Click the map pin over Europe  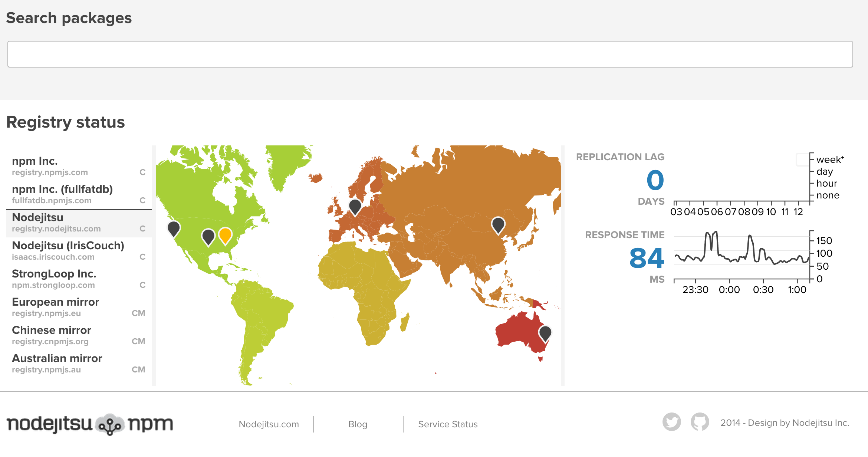355,207
